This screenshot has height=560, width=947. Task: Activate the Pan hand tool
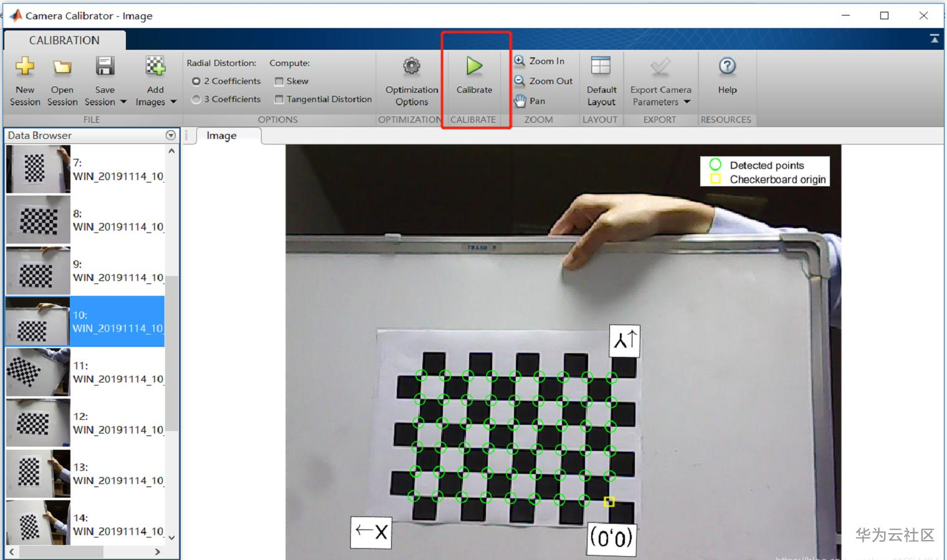click(530, 101)
